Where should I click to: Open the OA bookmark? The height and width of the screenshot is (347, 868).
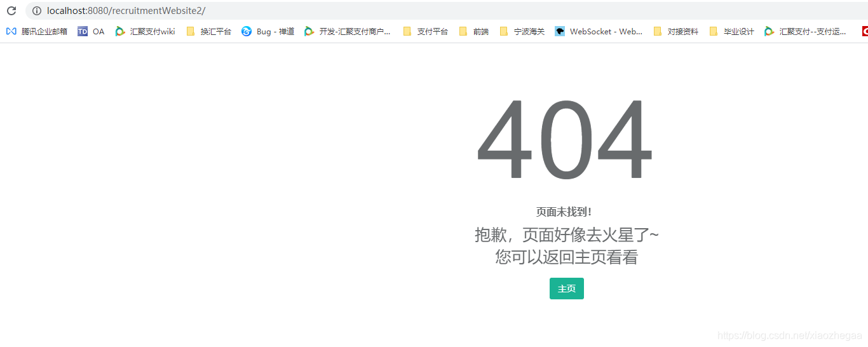[91, 31]
